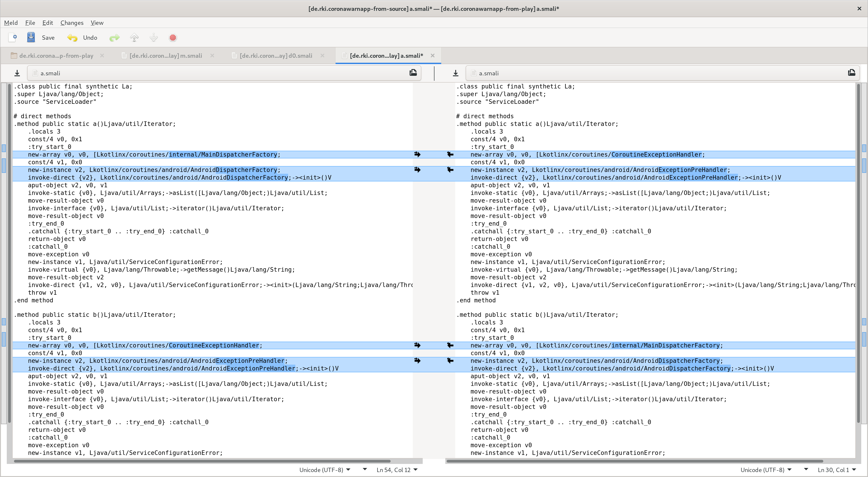Open left pane syntax highlighting dropdown arrow
The image size is (868, 477).
(x=365, y=469)
